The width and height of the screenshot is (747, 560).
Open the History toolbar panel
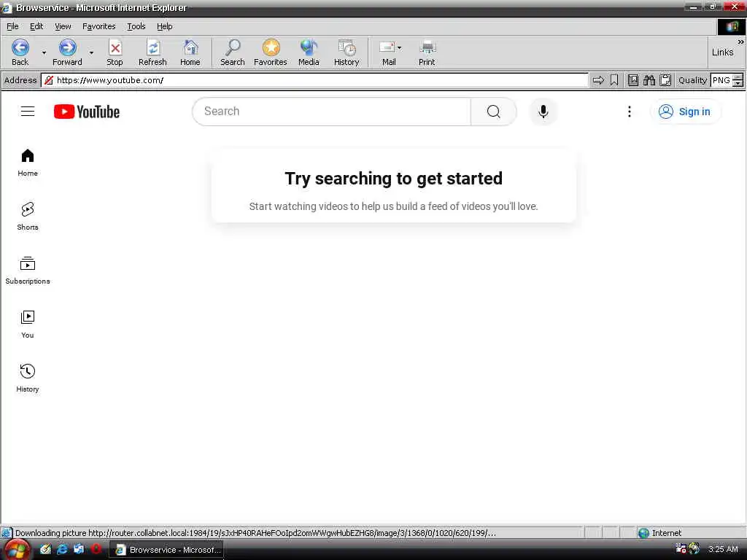pyautogui.click(x=347, y=52)
